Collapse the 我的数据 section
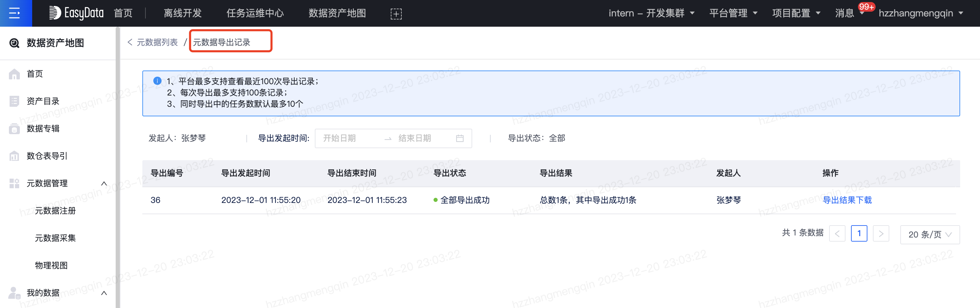 (104, 293)
